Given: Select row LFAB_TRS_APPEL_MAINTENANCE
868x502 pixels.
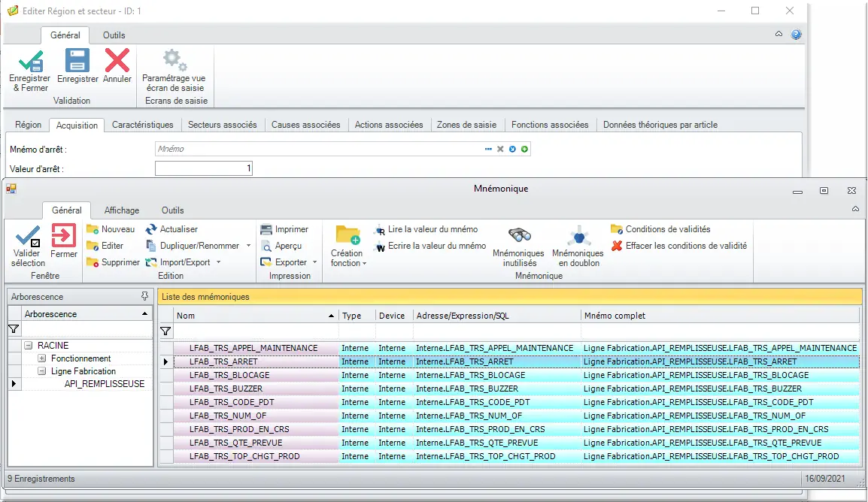Looking at the screenshot, I should (x=516, y=348).
